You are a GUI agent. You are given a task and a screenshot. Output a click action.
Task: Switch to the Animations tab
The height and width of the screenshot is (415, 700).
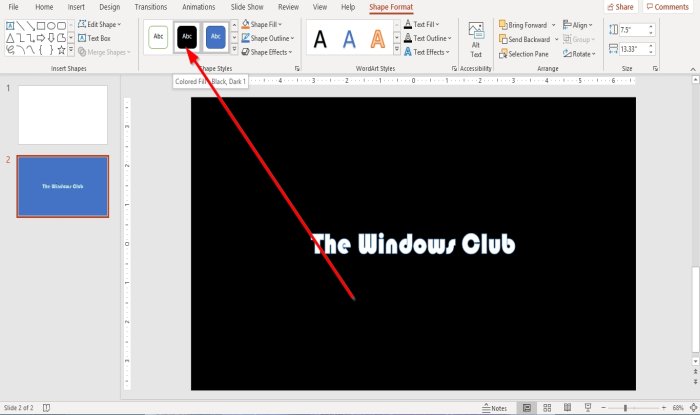click(x=199, y=7)
